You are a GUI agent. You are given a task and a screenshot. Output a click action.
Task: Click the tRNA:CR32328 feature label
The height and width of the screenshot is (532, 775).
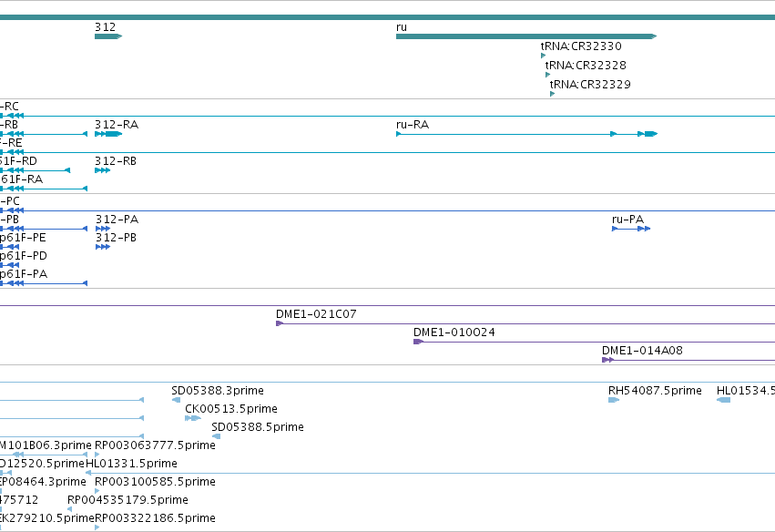[x=586, y=66]
